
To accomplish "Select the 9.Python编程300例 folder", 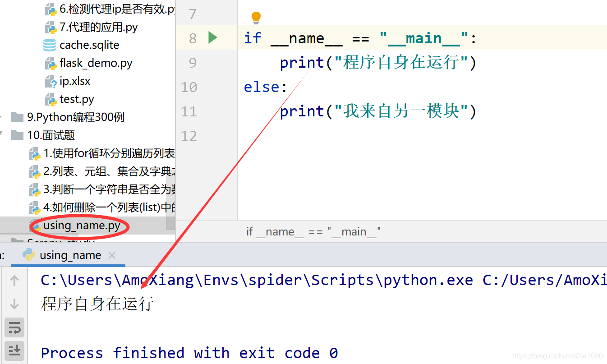I will [x=75, y=117].
